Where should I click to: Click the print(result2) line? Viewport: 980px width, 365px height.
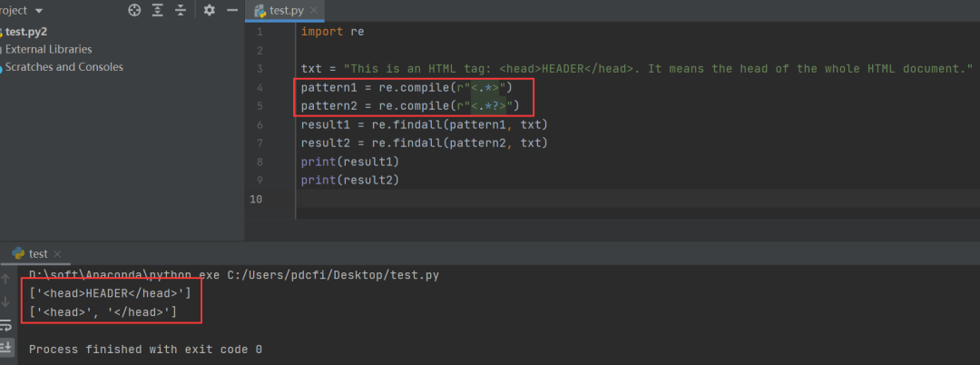point(349,180)
